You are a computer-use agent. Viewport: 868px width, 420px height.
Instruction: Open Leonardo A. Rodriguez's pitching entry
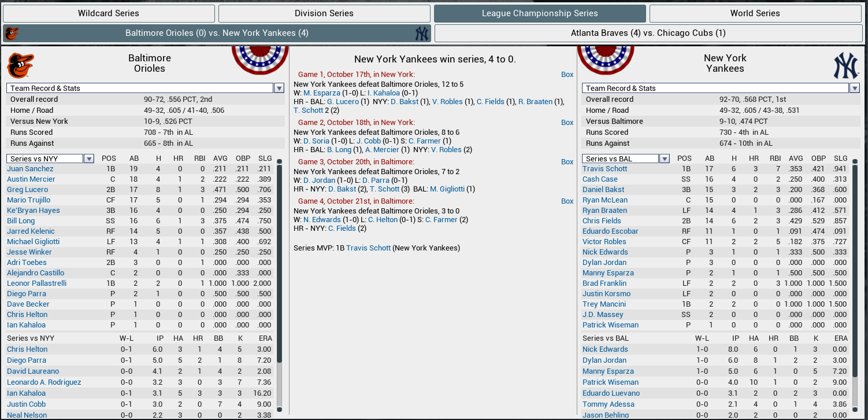click(x=44, y=382)
